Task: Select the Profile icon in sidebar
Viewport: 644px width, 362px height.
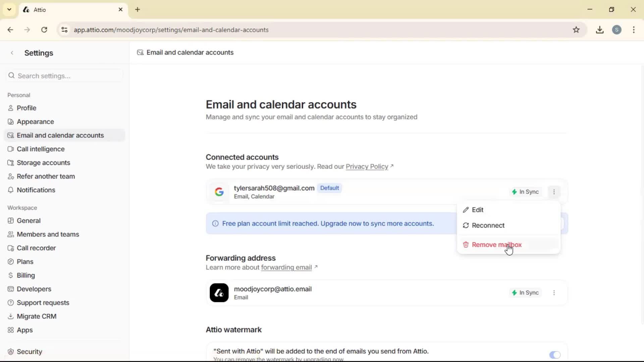Action: pyautogui.click(x=11, y=108)
